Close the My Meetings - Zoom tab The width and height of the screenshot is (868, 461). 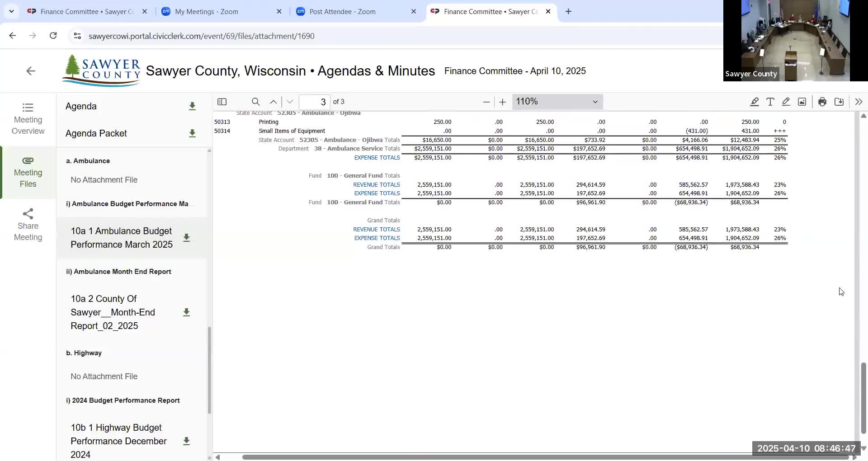click(x=279, y=12)
